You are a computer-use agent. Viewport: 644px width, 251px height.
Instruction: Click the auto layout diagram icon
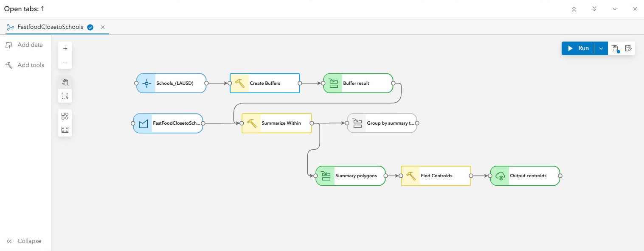pos(65,116)
